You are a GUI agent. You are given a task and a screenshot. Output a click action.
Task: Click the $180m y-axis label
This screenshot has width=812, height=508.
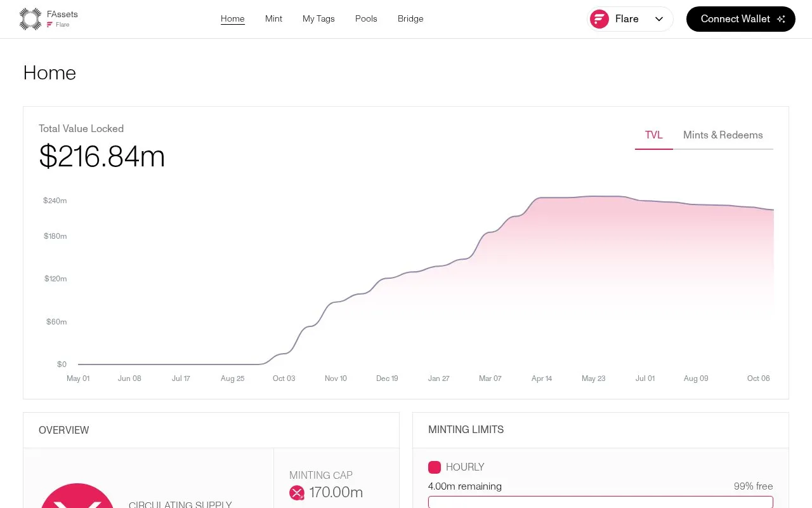point(55,236)
